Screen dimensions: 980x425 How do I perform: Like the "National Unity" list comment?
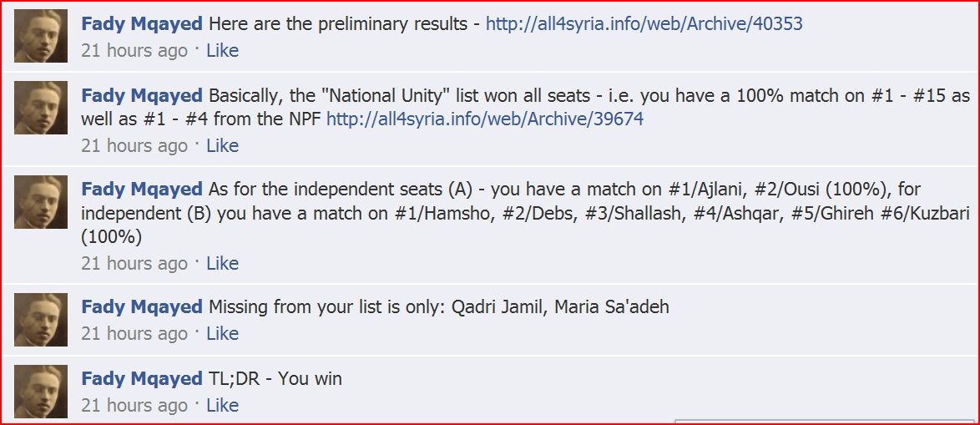[x=222, y=146]
